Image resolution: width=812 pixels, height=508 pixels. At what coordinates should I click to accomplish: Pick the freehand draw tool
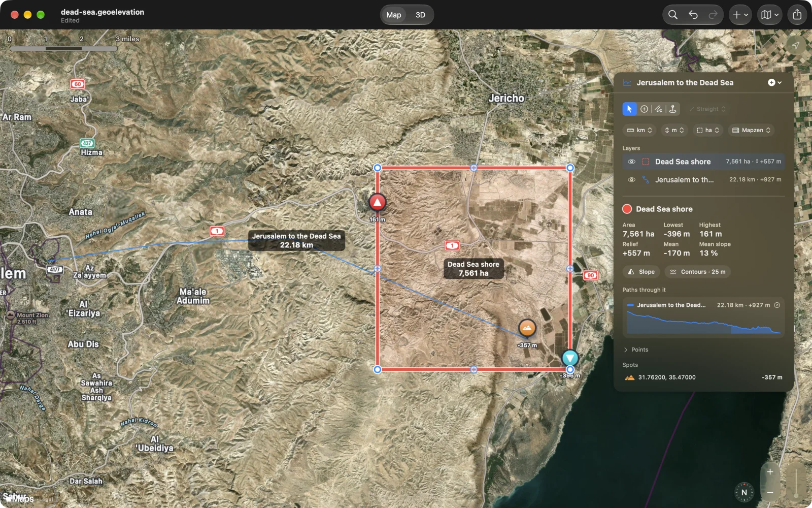pyautogui.click(x=658, y=109)
